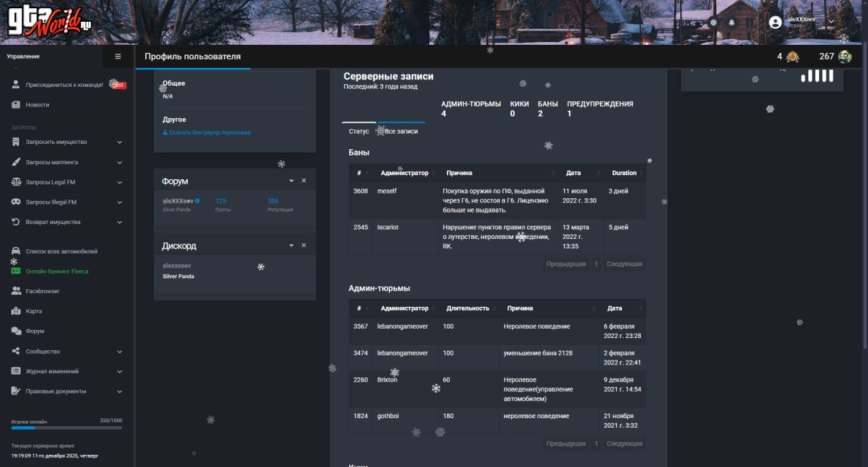Click the undo icon for Возврат имущества

(16, 222)
